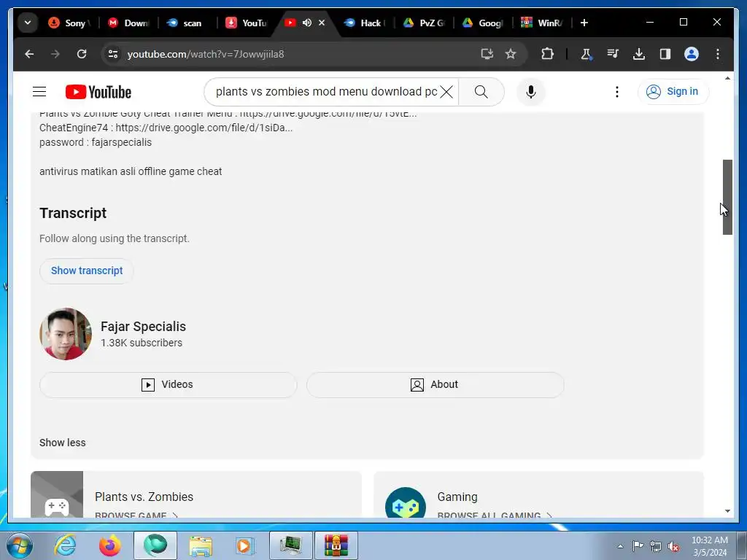Sign in to YouTube

tap(673, 91)
